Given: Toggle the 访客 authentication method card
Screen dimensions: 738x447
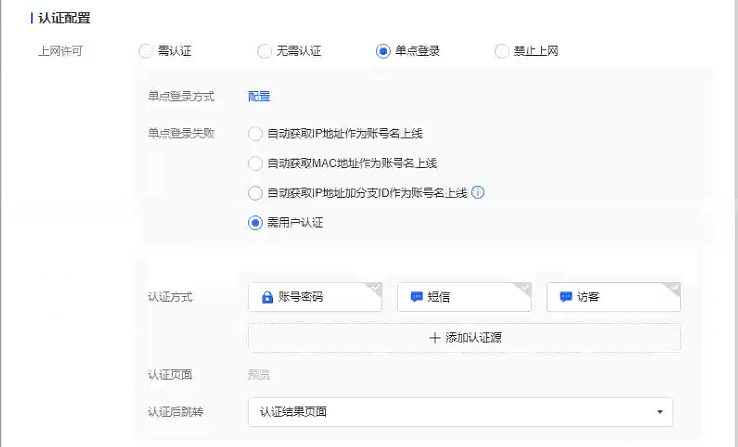Looking at the screenshot, I should pos(613,297).
